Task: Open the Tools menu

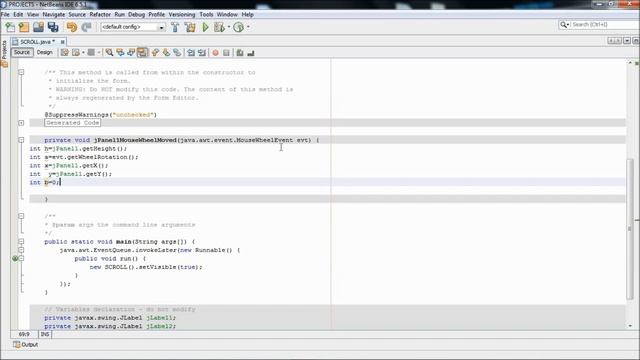Action: (x=206, y=14)
